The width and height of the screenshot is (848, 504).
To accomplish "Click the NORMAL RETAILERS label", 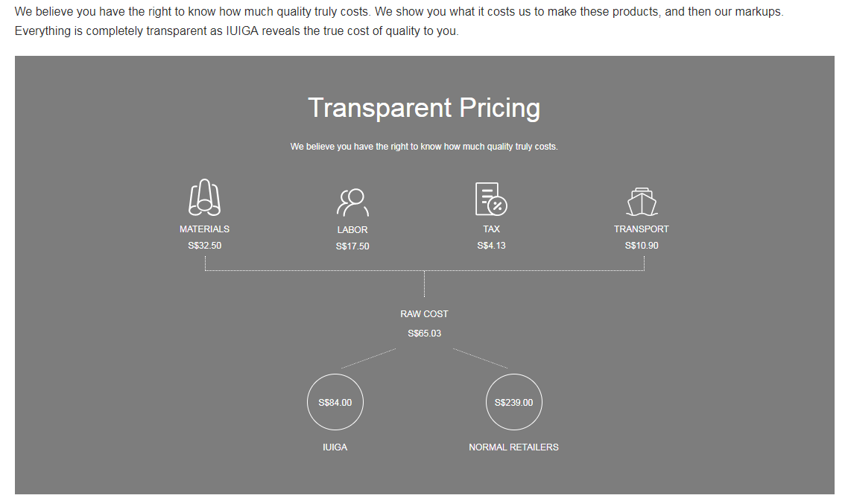I will [x=513, y=447].
